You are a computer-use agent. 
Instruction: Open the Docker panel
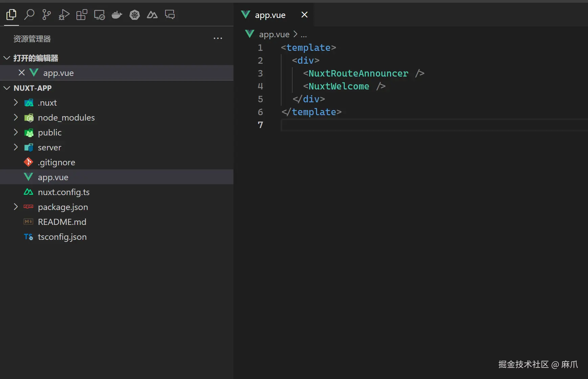[117, 15]
